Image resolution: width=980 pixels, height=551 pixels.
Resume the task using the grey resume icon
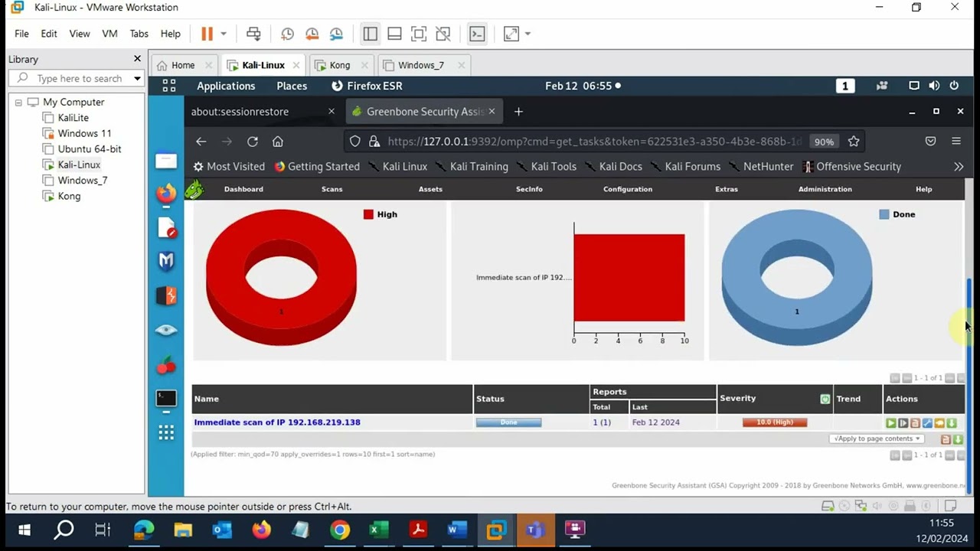tap(903, 422)
